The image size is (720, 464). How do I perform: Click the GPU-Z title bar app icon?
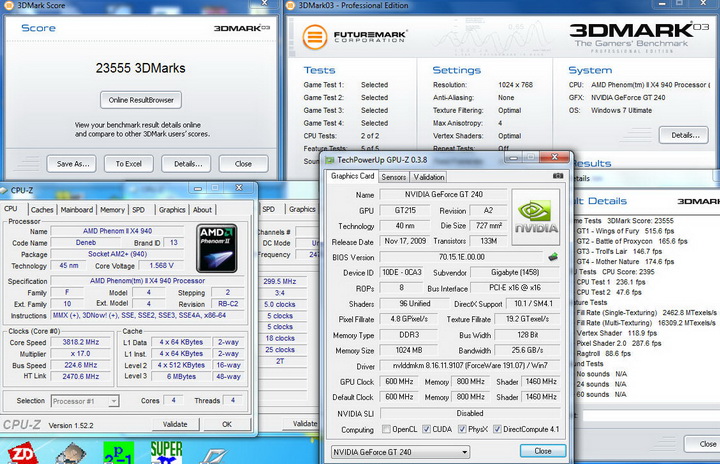[329, 160]
